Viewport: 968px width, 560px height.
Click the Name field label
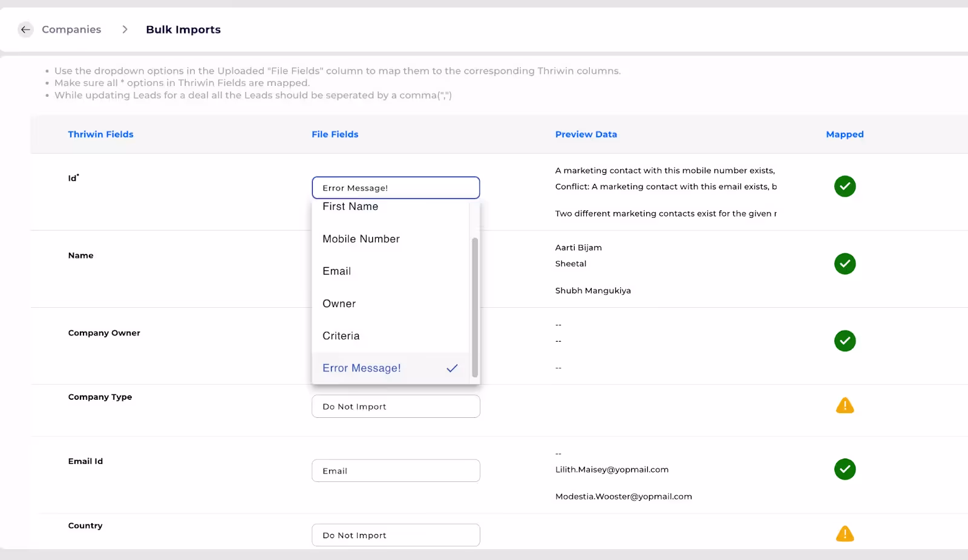pyautogui.click(x=80, y=255)
